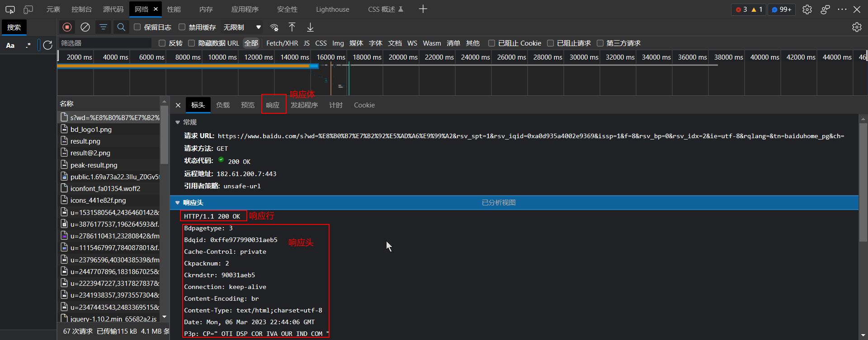
Task: Open the 负载 tab of the request
Action: click(x=223, y=105)
